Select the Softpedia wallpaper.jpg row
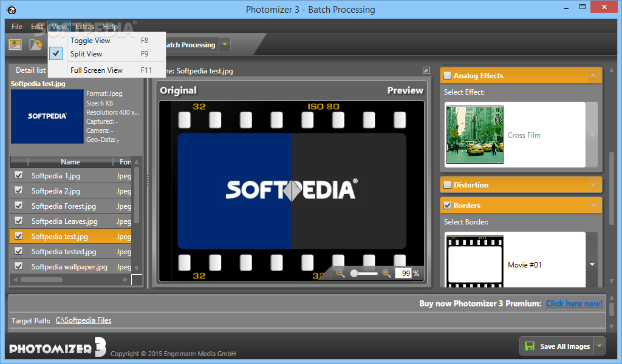 pyautogui.click(x=70, y=266)
